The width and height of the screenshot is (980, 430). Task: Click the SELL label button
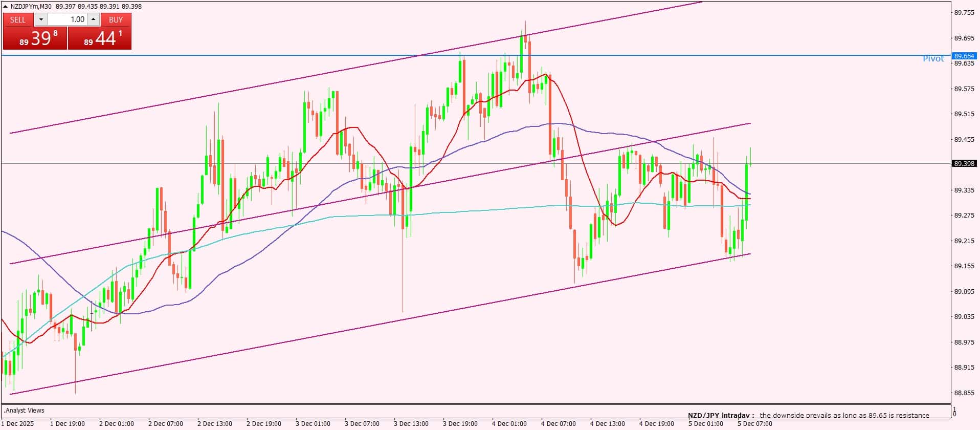[18, 19]
